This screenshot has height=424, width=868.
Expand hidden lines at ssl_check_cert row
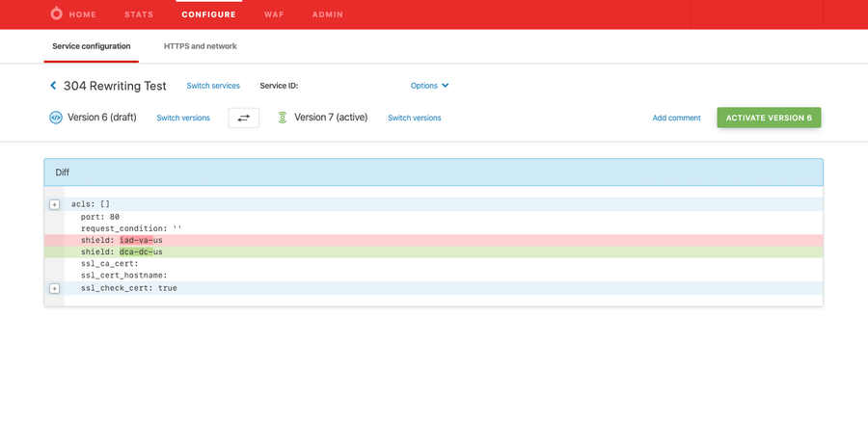click(54, 288)
